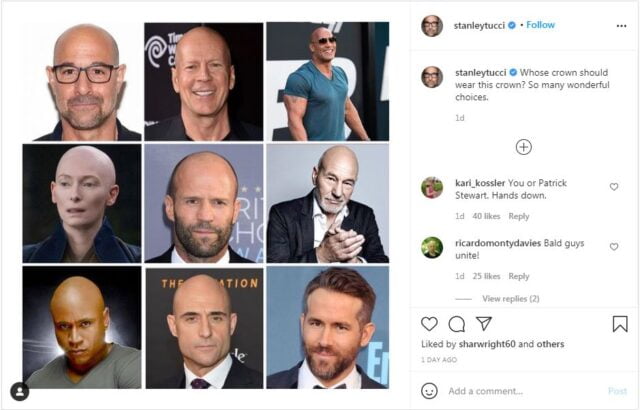Like the post with the heart icon
Viewport: 640px width, 410px height.
pyautogui.click(x=429, y=323)
